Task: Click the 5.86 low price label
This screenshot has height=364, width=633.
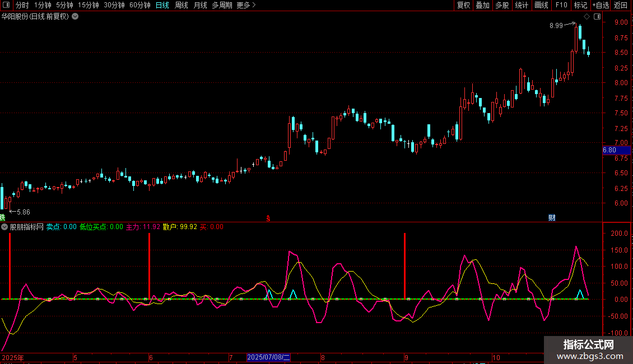Action: [24, 212]
